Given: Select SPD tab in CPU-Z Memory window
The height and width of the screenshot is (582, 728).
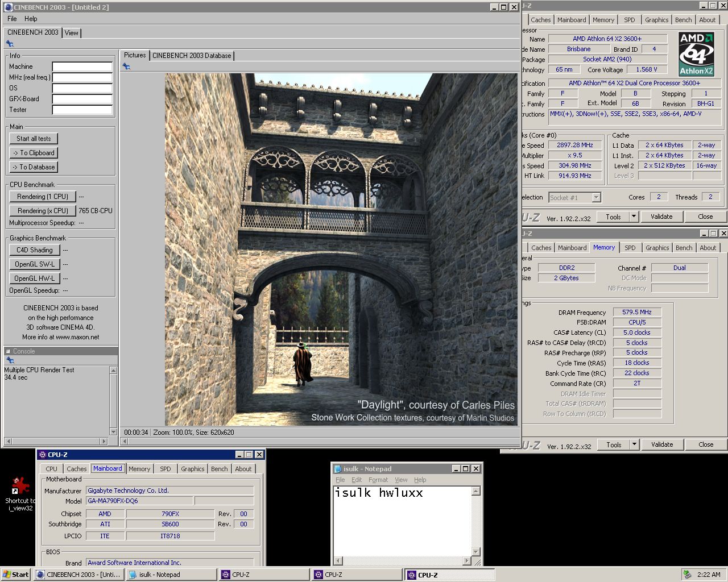Looking at the screenshot, I should pyautogui.click(x=630, y=248).
